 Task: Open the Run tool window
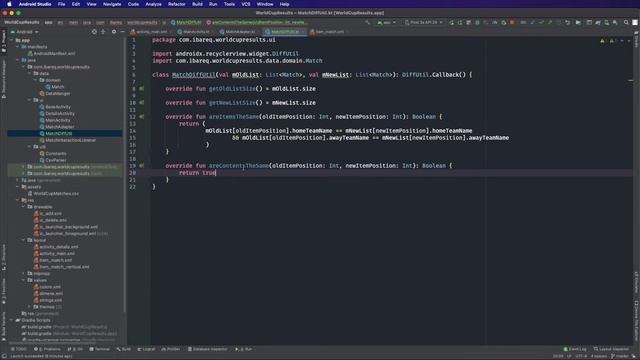(244, 349)
